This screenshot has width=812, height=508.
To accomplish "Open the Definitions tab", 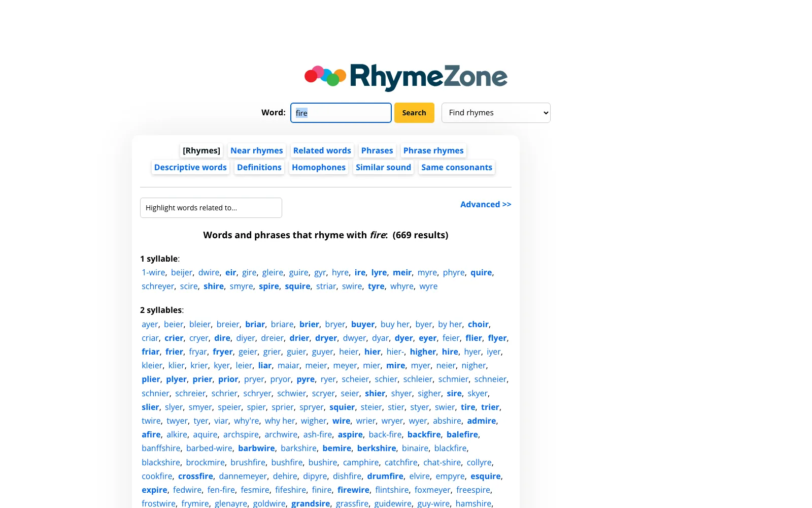I will point(259,167).
